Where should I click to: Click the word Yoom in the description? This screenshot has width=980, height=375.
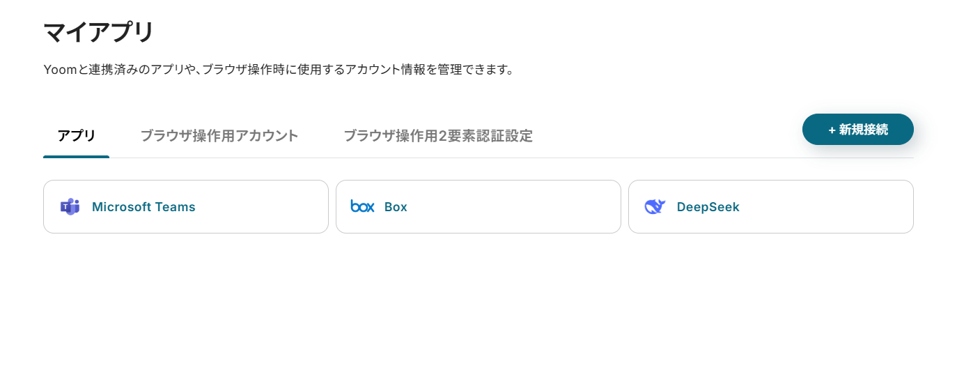tap(60, 70)
